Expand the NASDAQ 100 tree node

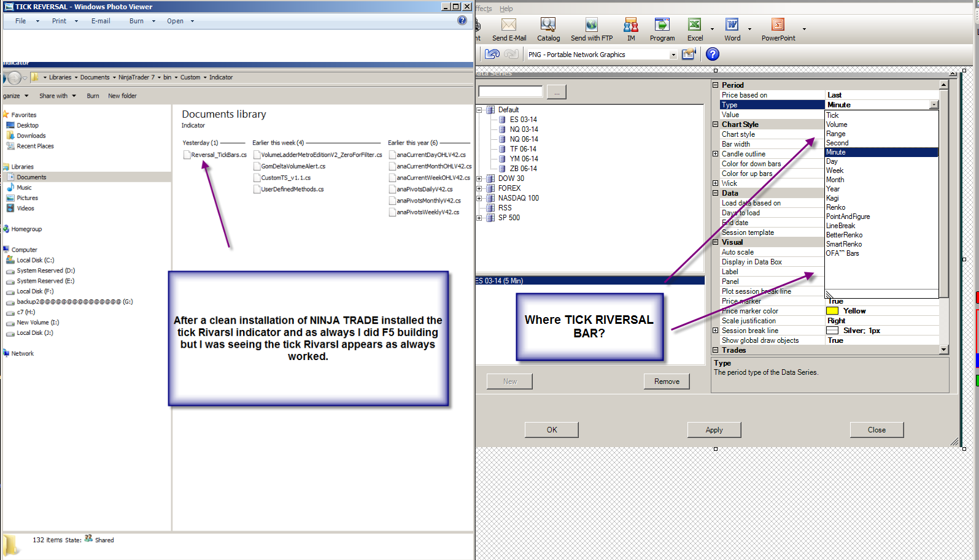tap(479, 198)
